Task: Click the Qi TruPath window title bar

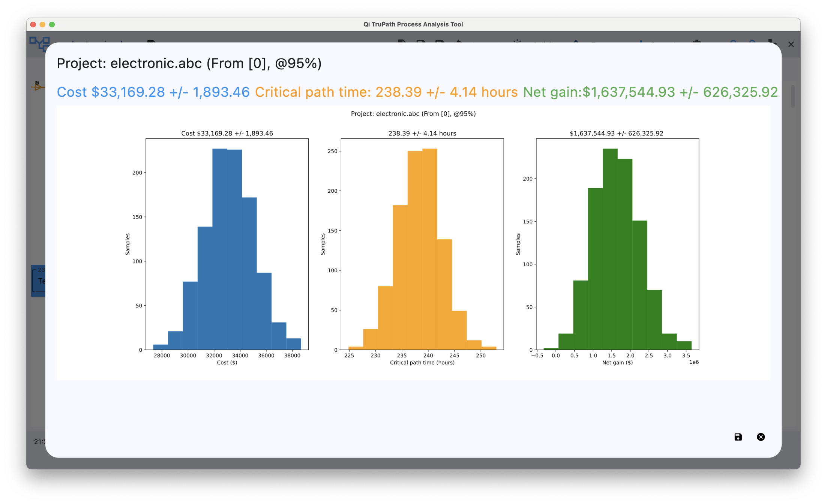Action: click(x=413, y=24)
